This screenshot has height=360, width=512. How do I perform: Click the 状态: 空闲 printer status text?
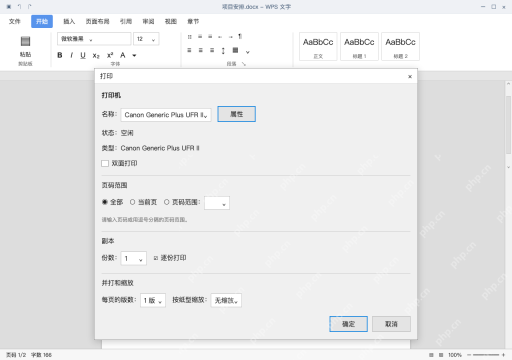pyautogui.click(x=118, y=133)
